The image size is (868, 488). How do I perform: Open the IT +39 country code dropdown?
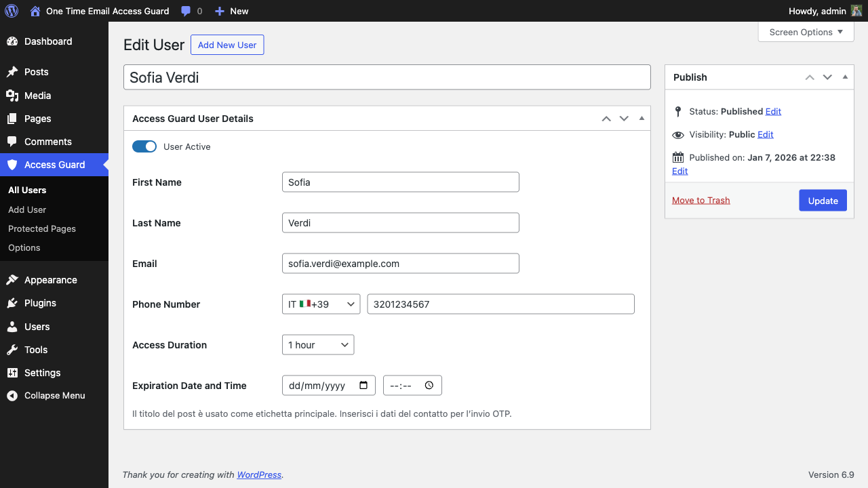321,304
